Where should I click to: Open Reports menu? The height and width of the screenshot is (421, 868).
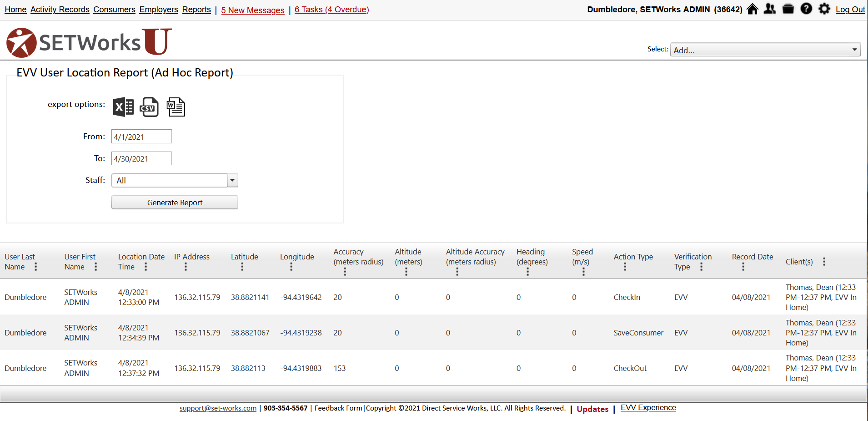(x=196, y=10)
